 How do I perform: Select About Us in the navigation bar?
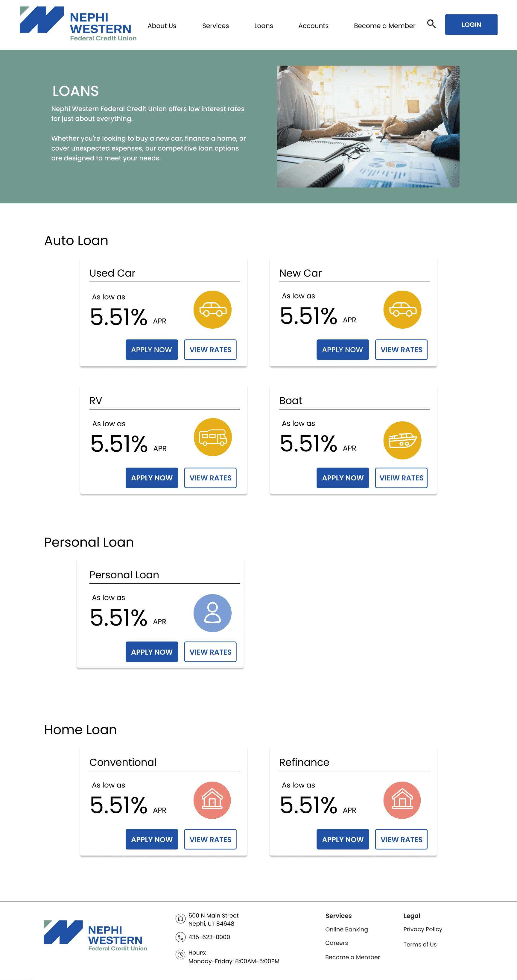point(162,26)
